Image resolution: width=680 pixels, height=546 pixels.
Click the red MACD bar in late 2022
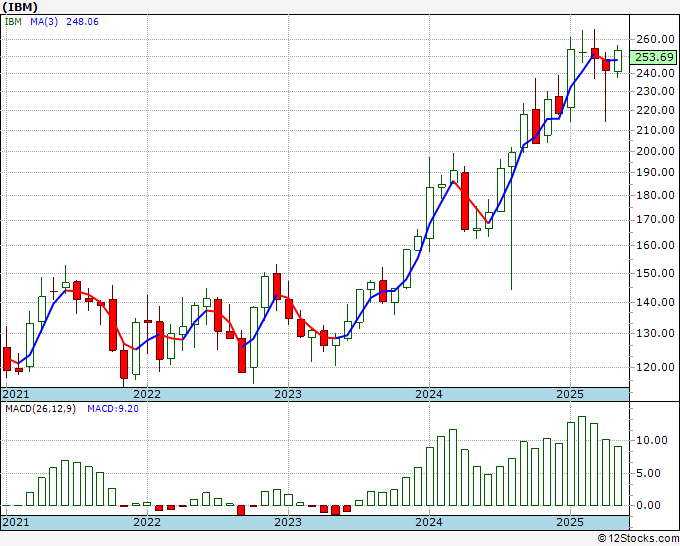pyautogui.click(x=241, y=510)
